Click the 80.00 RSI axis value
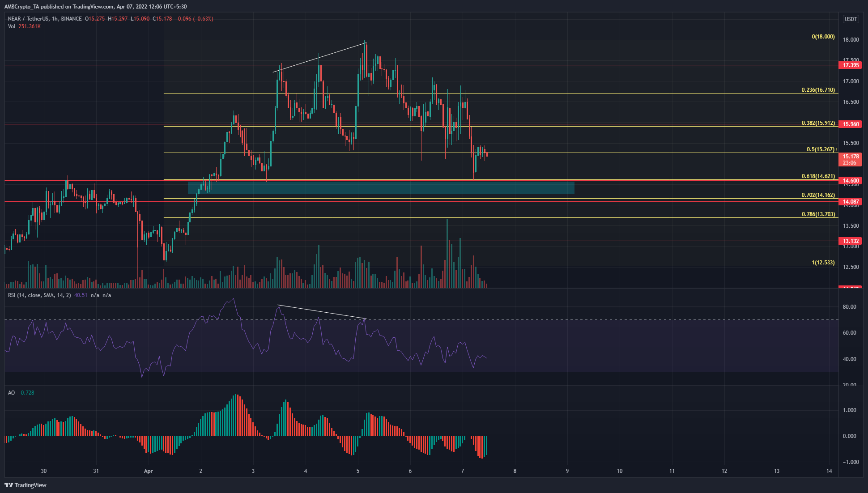Image resolution: width=868 pixels, height=493 pixels. pos(849,307)
